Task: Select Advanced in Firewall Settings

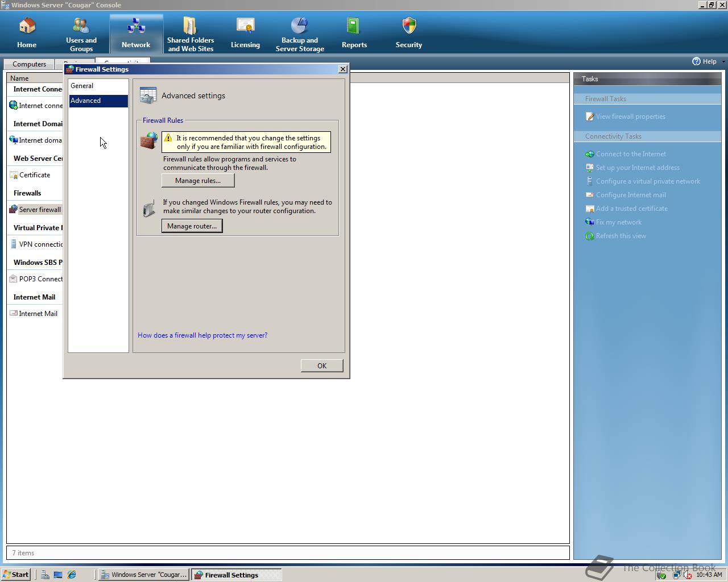Action: (x=98, y=101)
